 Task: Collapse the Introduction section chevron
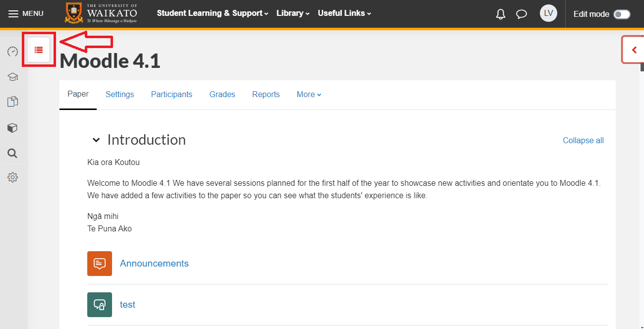click(x=96, y=140)
